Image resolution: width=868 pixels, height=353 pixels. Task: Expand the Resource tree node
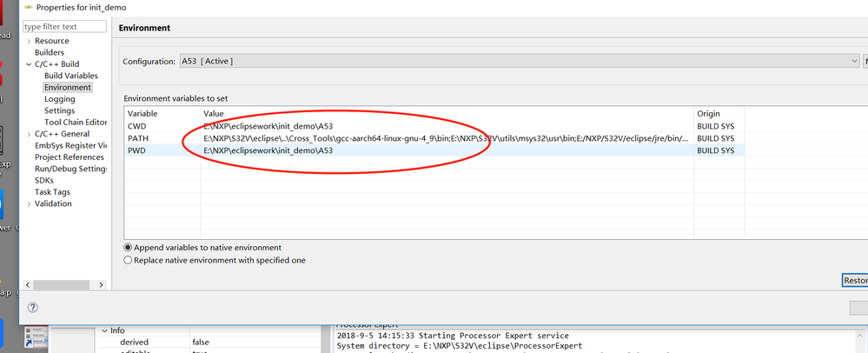[x=29, y=41]
